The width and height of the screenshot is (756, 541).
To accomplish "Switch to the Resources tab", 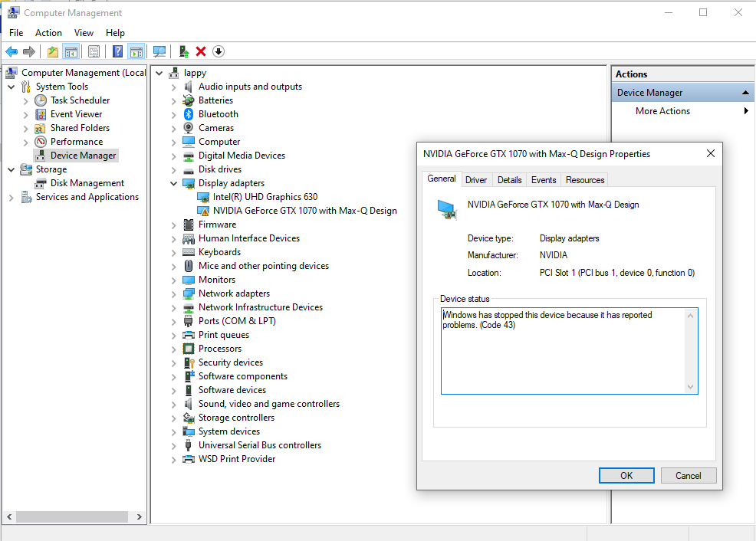I will click(585, 179).
